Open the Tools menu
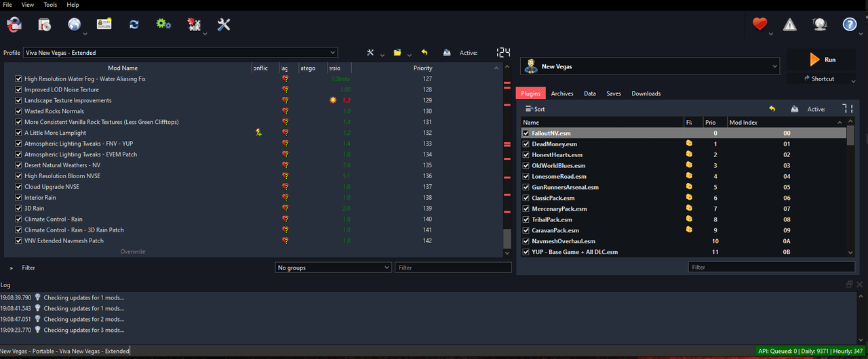This screenshot has width=868, height=359. coord(51,5)
